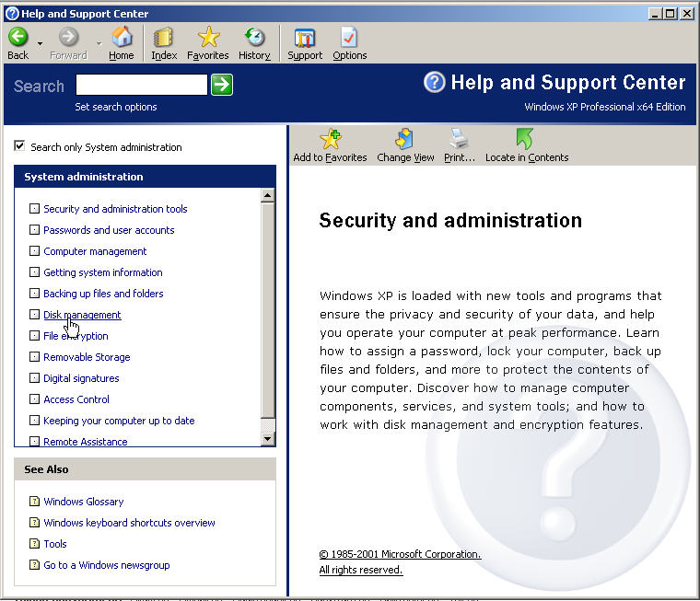This screenshot has width=700, height=601.
Task: Click the Security and administration heading text
Action: click(450, 221)
